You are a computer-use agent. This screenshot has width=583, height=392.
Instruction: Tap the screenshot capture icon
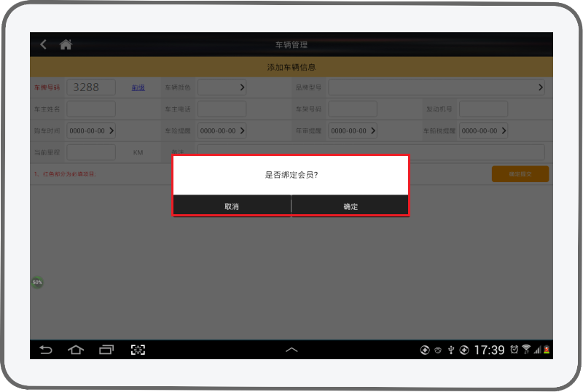(x=138, y=350)
